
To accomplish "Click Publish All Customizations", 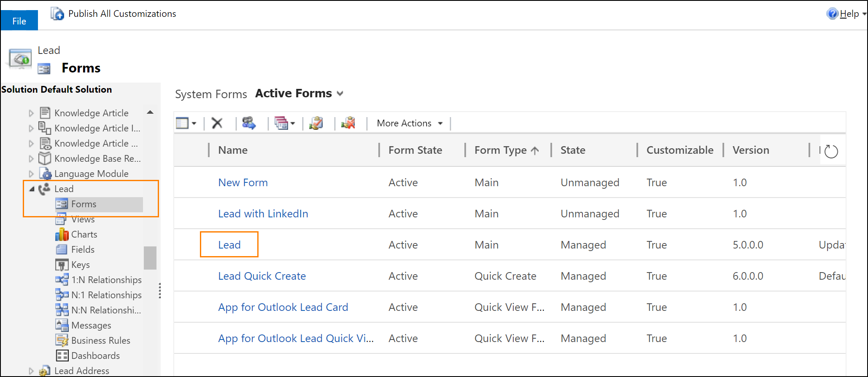I will coord(122,14).
